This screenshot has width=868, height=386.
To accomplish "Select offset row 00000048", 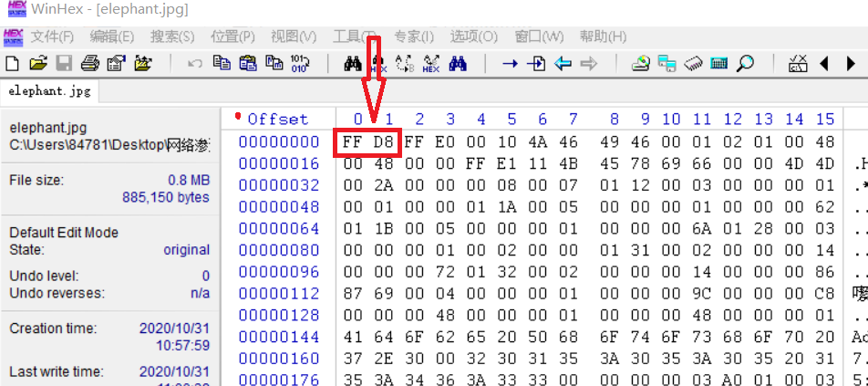I will [x=278, y=207].
